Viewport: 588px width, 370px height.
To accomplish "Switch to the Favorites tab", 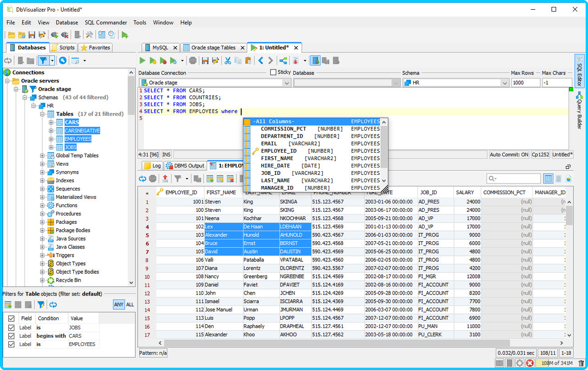I will click(95, 48).
